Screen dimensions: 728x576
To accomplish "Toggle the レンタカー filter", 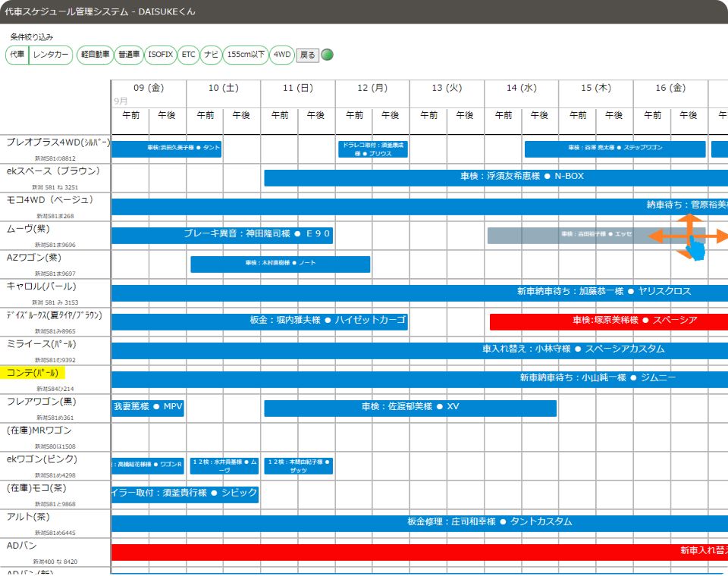I will coord(51,55).
